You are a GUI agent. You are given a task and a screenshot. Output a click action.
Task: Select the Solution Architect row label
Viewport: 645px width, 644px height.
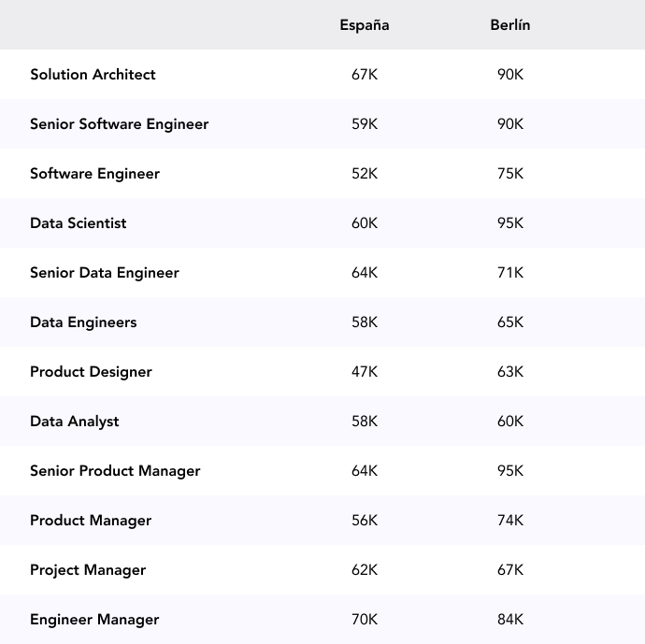93,75
